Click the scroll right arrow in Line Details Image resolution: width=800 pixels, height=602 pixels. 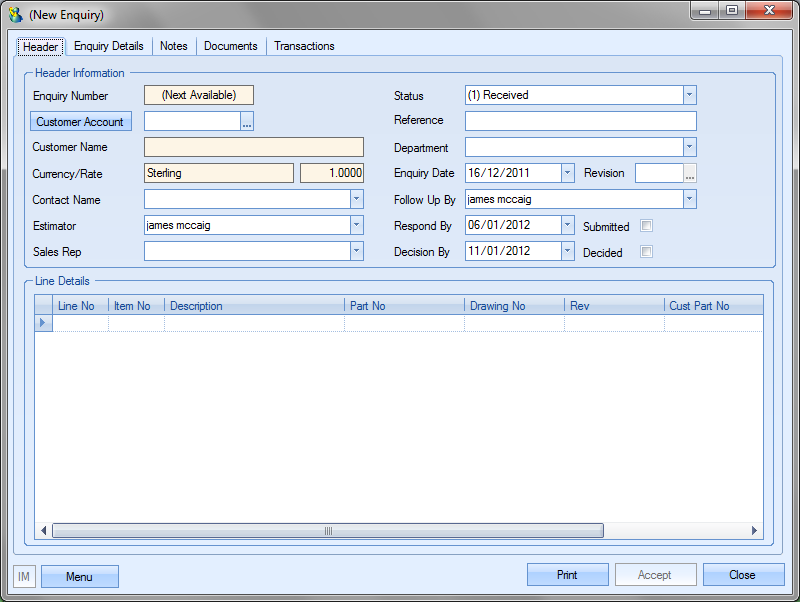click(x=755, y=531)
